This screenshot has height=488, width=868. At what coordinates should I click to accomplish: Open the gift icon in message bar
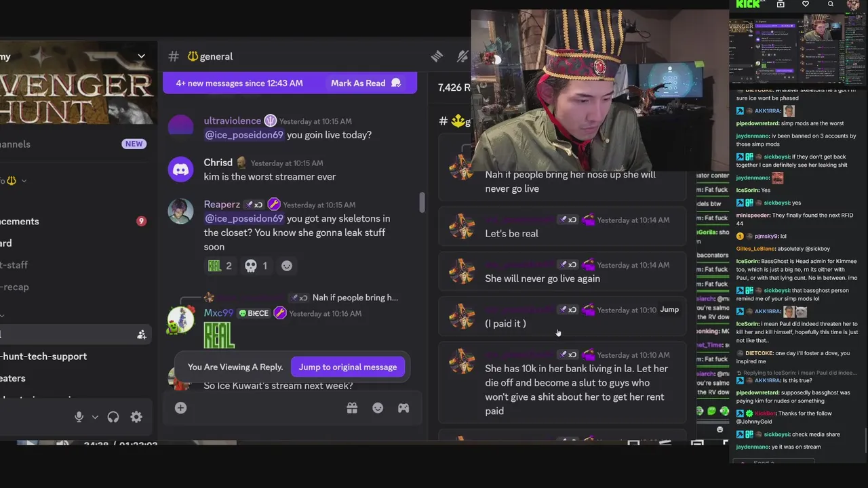pyautogui.click(x=352, y=408)
